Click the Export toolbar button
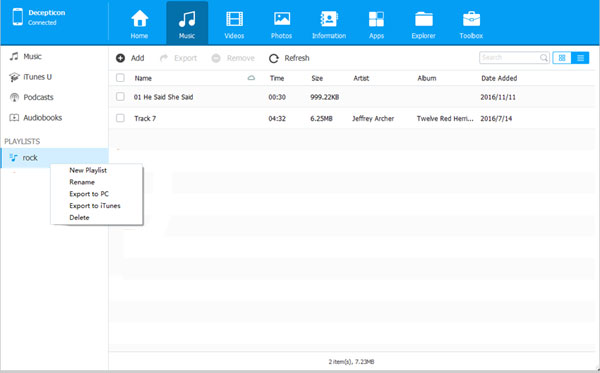 click(x=178, y=58)
